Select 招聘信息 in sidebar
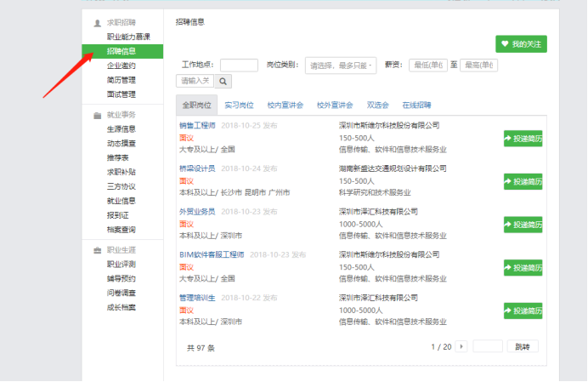Screen dimensions: 588x382 [x=122, y=51]
